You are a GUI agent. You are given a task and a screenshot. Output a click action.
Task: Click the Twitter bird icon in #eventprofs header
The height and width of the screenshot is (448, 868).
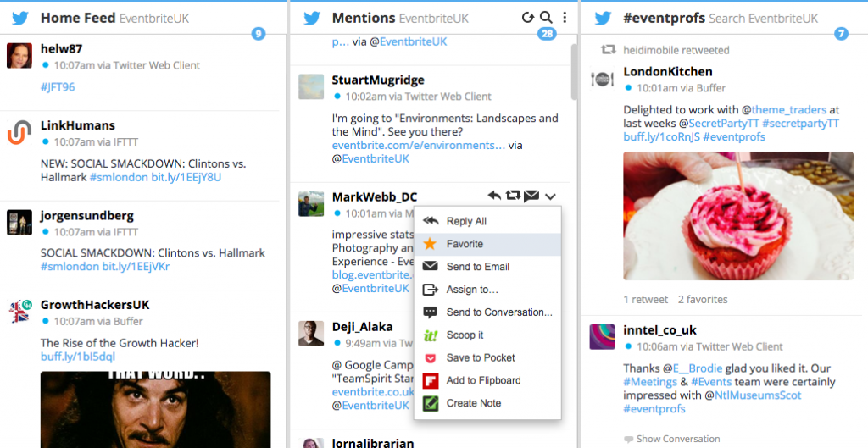[x=603, y=19]
